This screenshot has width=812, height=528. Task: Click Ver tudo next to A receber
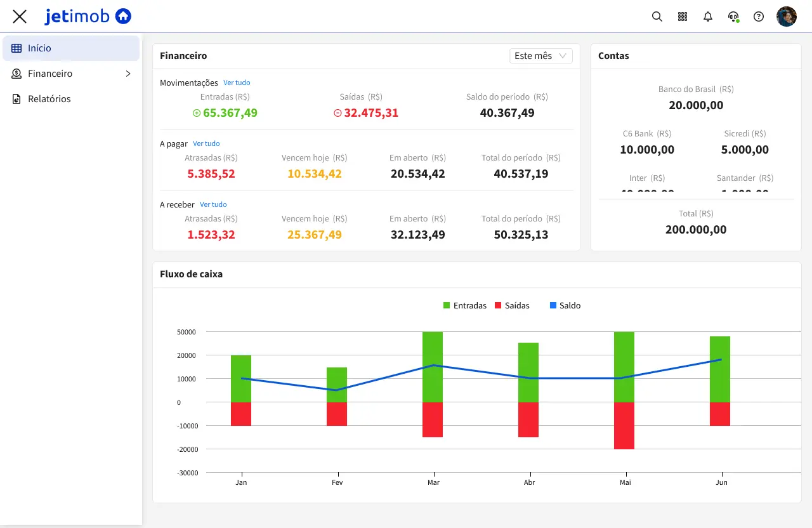click(x=213, y=204)
